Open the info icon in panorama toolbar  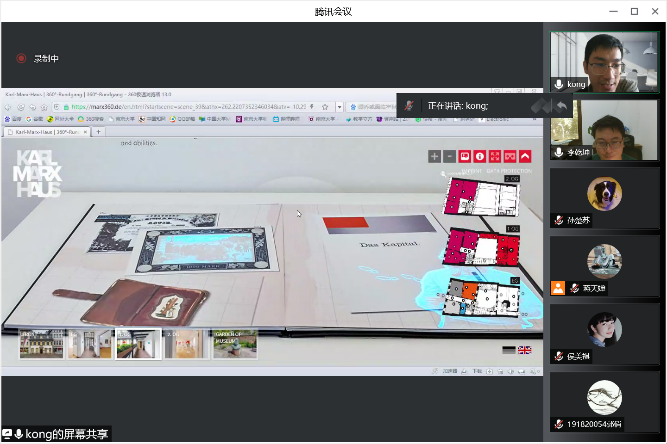click(479, 156)
